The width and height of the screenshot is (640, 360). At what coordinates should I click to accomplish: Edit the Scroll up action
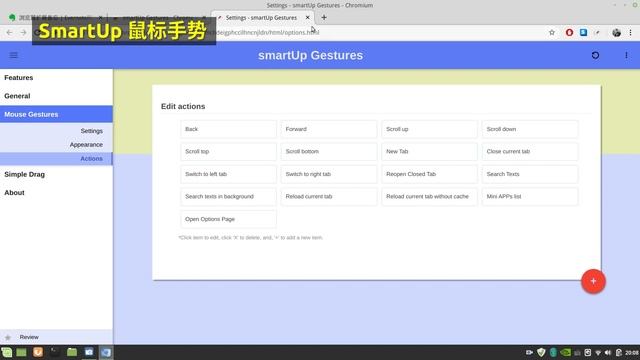pos(429,129)
